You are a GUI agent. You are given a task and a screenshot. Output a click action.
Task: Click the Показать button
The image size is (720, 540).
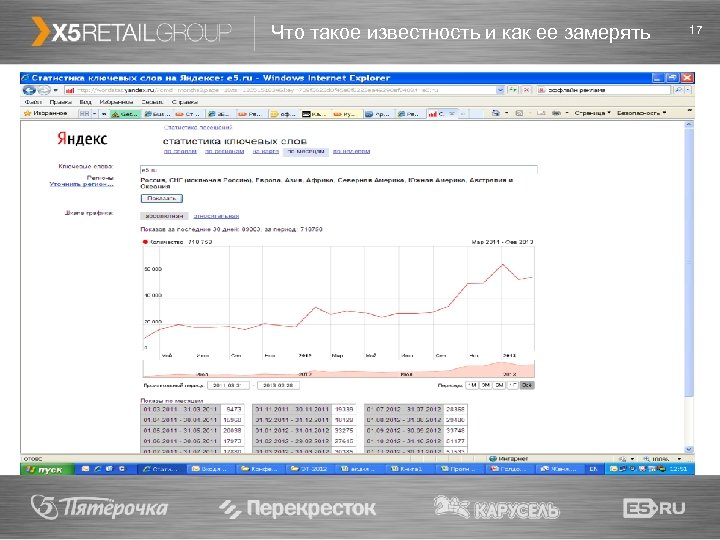click(x=162, y=198)
